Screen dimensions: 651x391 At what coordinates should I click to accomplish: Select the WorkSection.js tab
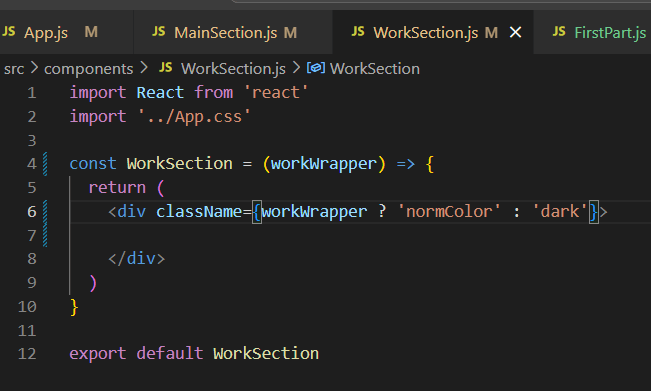pos(433,32)
